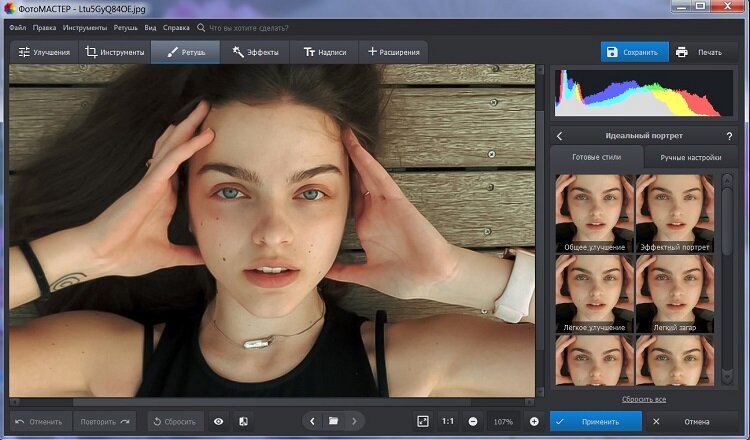Zoom in with the plus icon
This screenshot has width=750, height=440.
click(x=534, y=421)
